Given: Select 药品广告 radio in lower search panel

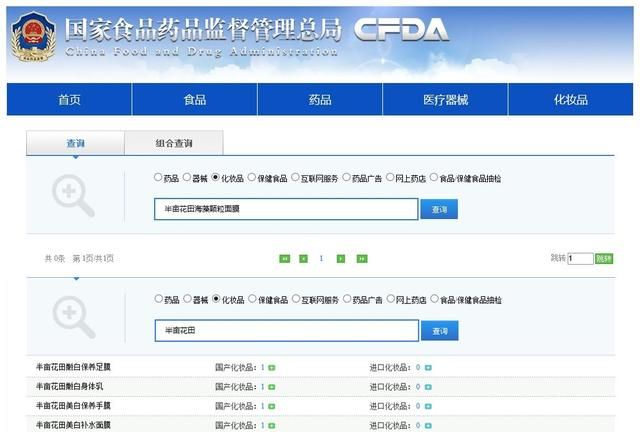Looking at the screenshot, I should coord(347,299).
